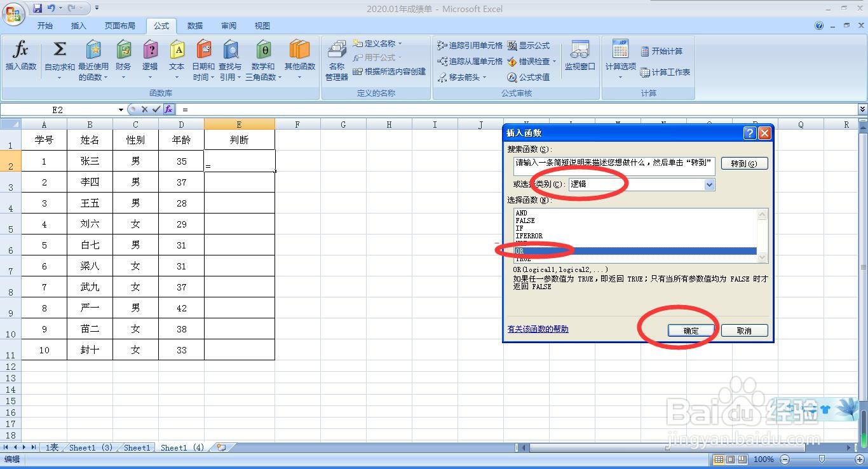This screenshot has width=868, height=469.
Task: Switch to the Review (审阅) tab
Action: tap(229, 26)
